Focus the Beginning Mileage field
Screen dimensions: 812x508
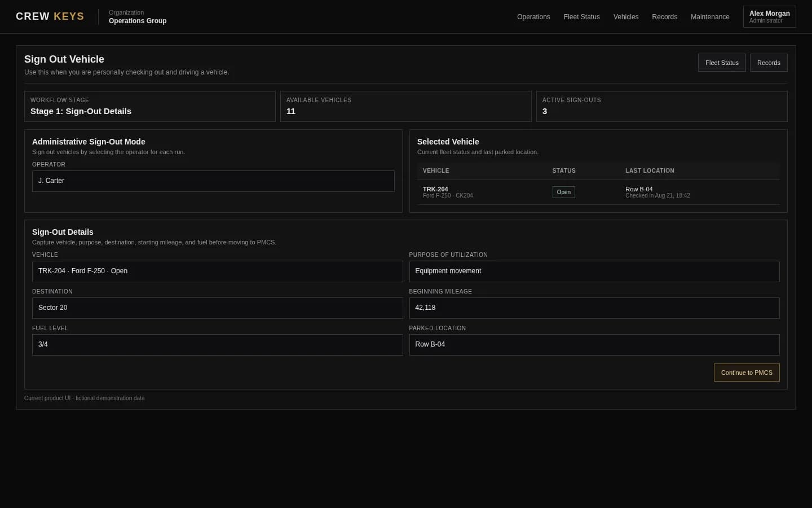(x=594, y=308)
